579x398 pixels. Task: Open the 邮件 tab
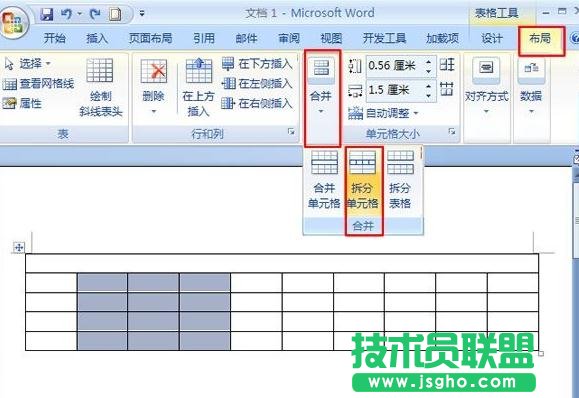click(x=246, y=38)
